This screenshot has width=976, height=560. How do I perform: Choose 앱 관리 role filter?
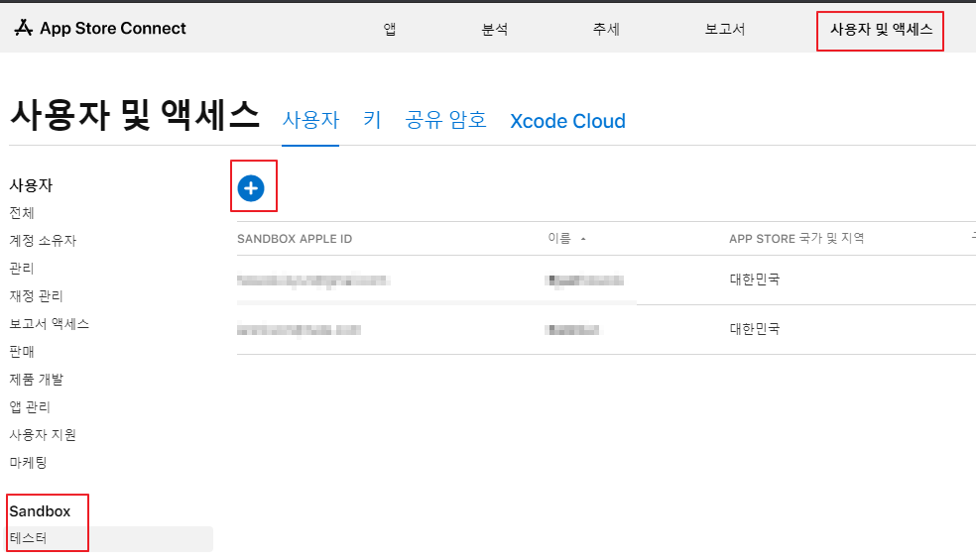(29, 406)
